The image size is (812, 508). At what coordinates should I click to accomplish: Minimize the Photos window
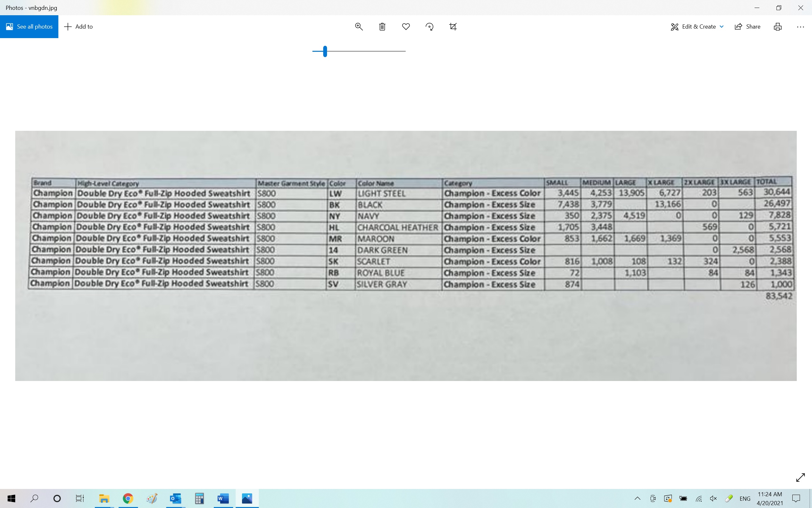(x=757, y=8)
